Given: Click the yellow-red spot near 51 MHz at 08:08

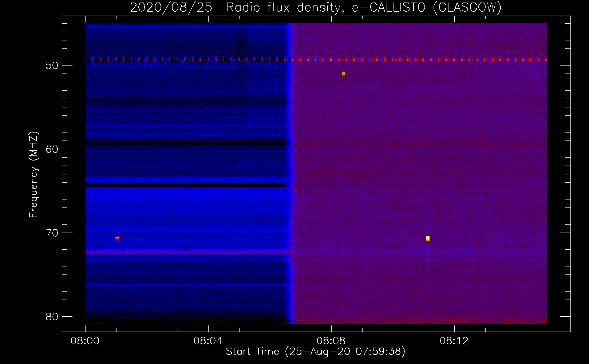Looking at the screenshot, I should (x=343, y=74).
